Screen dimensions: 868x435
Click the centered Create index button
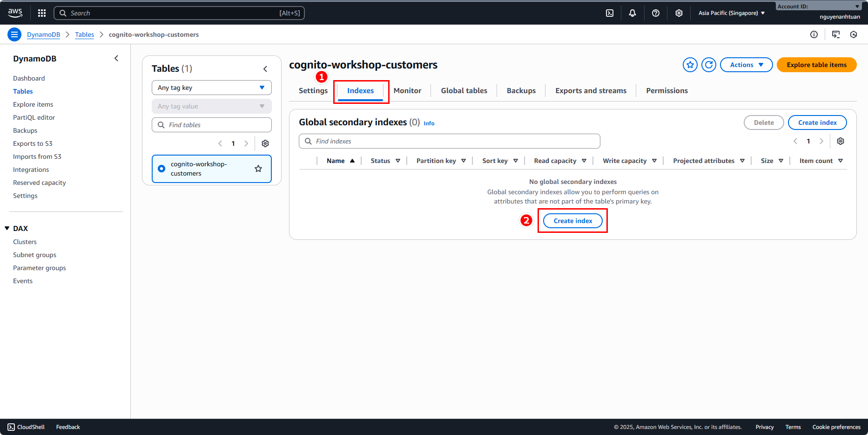572,221
